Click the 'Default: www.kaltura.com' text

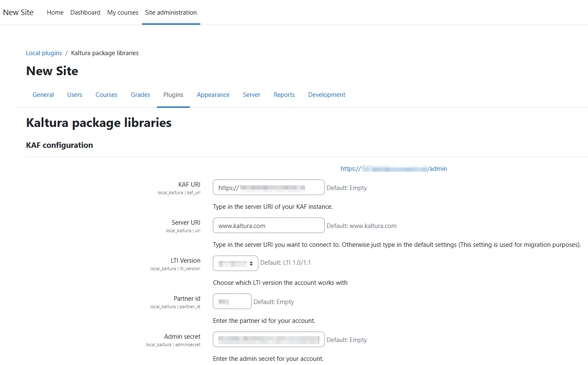coord(361,226)
